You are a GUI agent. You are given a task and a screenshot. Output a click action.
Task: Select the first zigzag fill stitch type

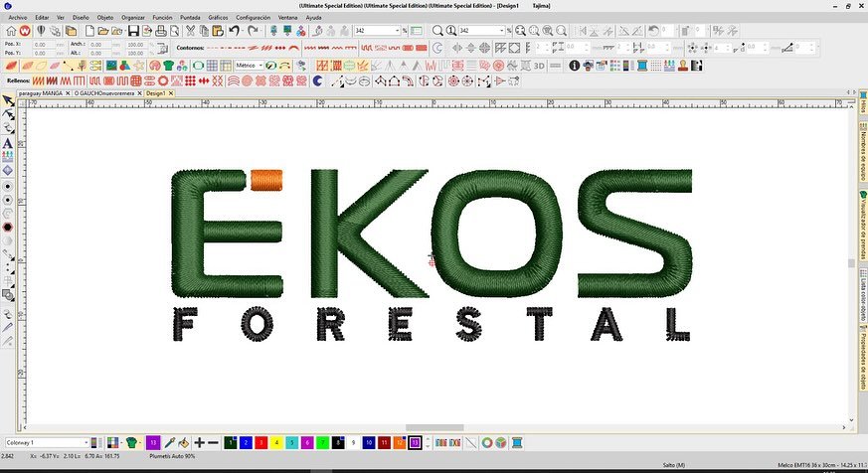tap(38, 80)
